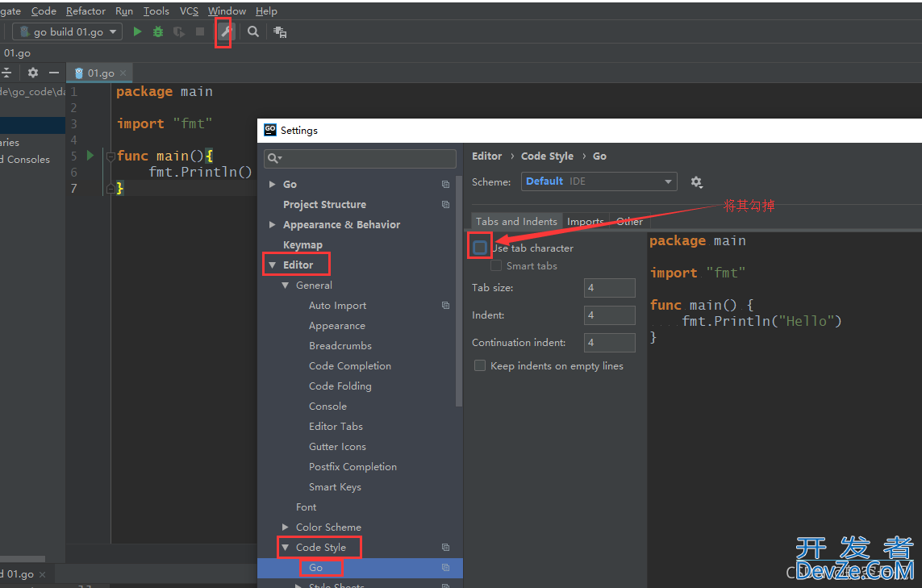Image resolution: width=922 pixels, height=588 pixels.
Task: Click the copy icon on the Go settings row
Action: click(446, 185)
